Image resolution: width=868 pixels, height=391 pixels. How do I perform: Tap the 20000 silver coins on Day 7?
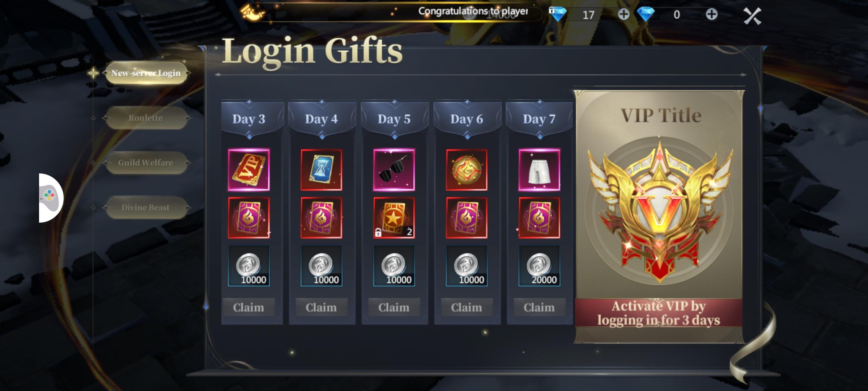point(539,266)
